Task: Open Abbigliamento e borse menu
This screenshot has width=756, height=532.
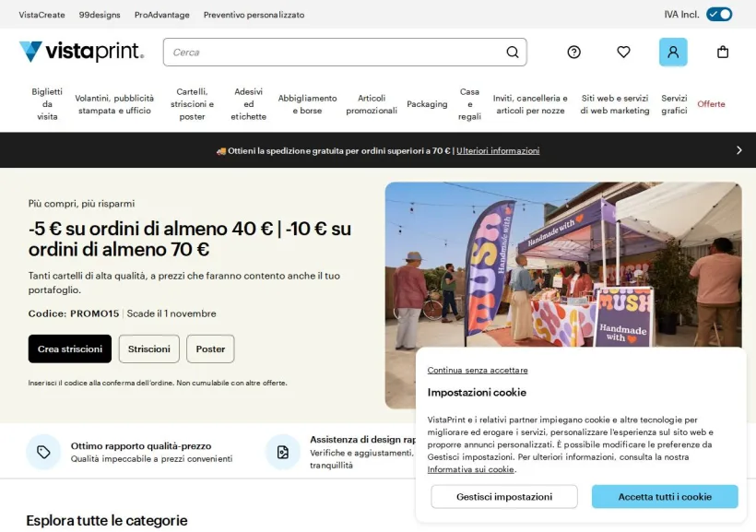Action: click(x=307, y=104)
